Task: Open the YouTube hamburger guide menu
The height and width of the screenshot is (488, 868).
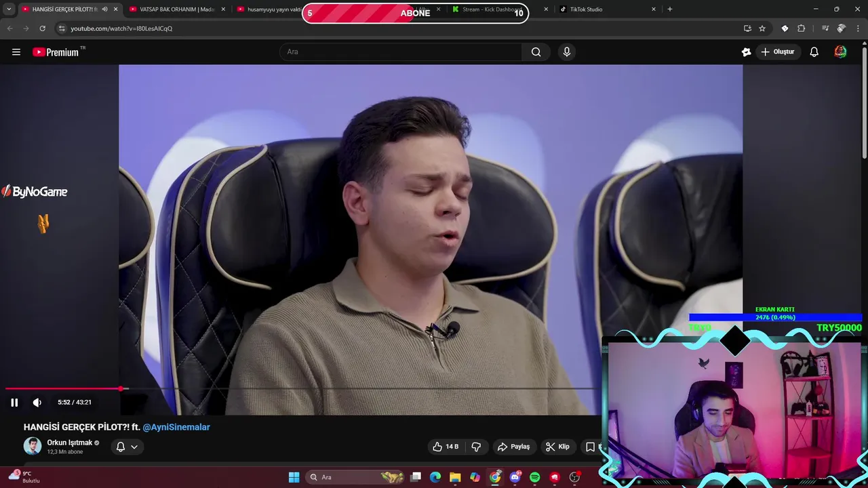Action: pyautogui.click(x=16, y=52)
